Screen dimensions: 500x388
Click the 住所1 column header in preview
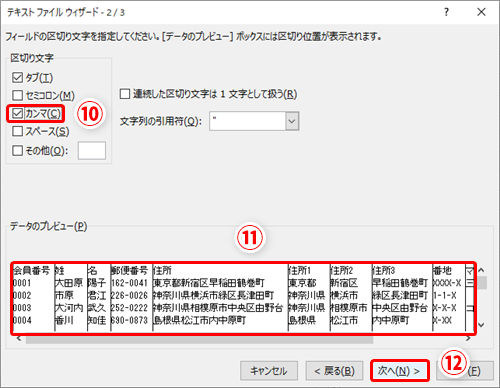point(299,270)
